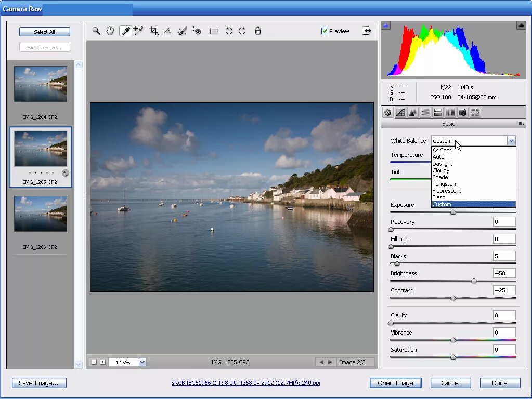Click settings badge on IMG_1285 thumbnail
Viewport: 532px width, 399px height.
click(66, 173)
